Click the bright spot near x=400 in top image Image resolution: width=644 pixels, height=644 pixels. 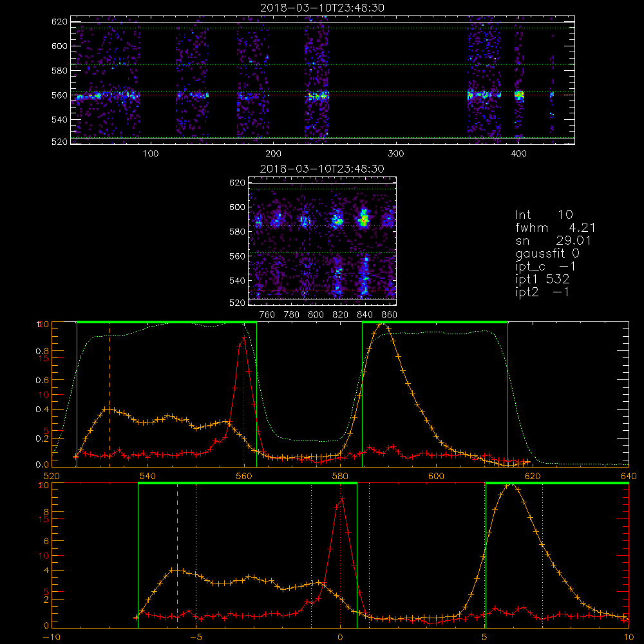point(519,95)
